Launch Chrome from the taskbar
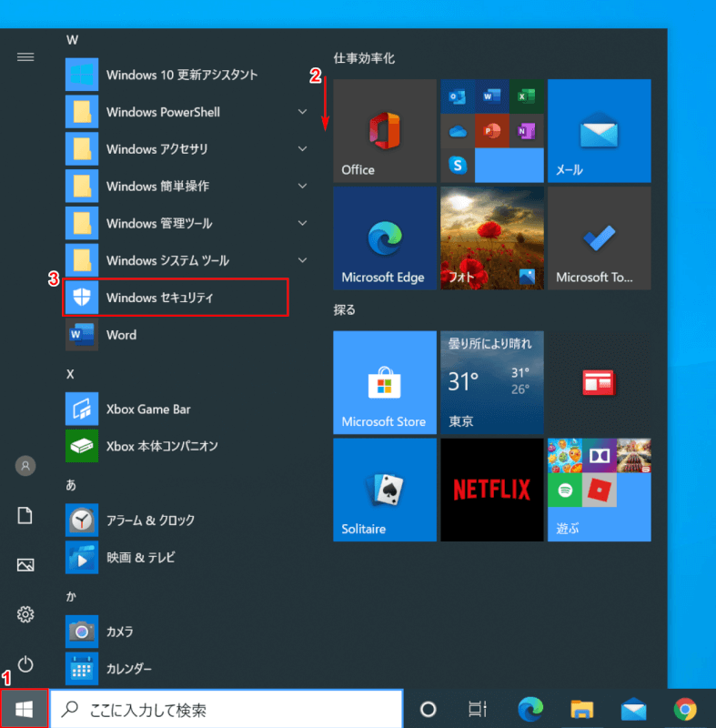The image size is (716, 728). tap(685, 709)
